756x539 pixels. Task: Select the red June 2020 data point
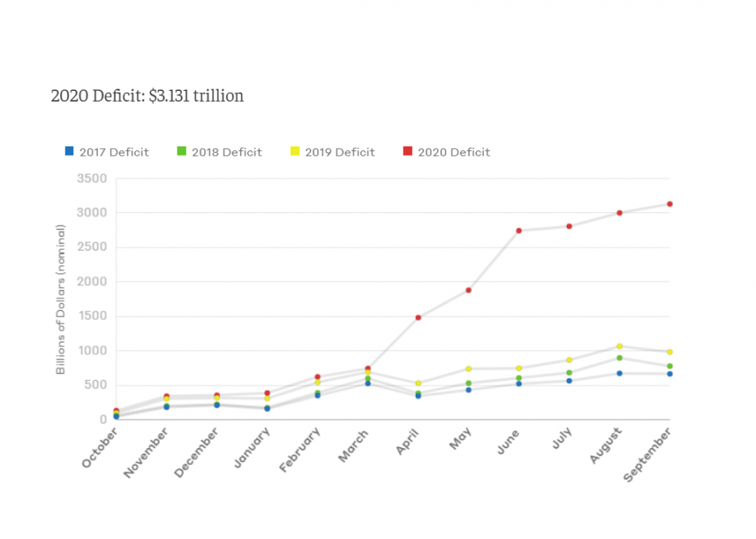coord(518,231)
